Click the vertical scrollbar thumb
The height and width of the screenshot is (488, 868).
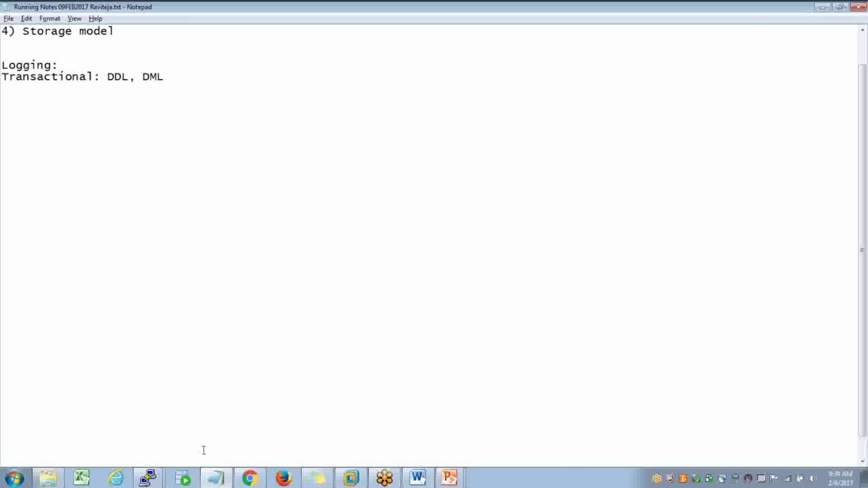[863, 250]
